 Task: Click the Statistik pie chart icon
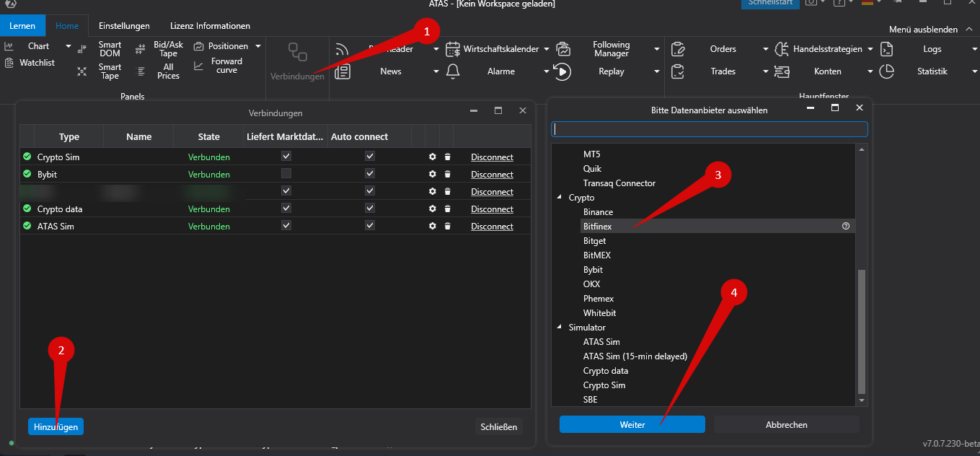pos(887,71)
